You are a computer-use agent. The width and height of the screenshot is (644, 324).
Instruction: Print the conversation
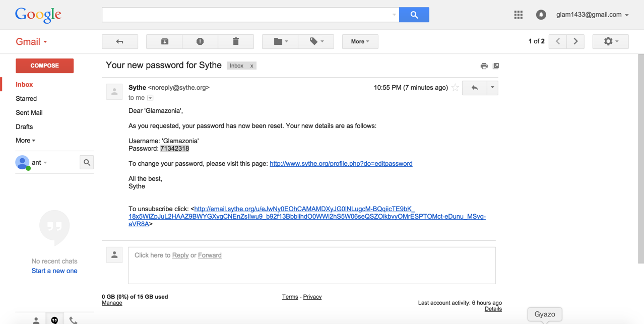point(484,66)
